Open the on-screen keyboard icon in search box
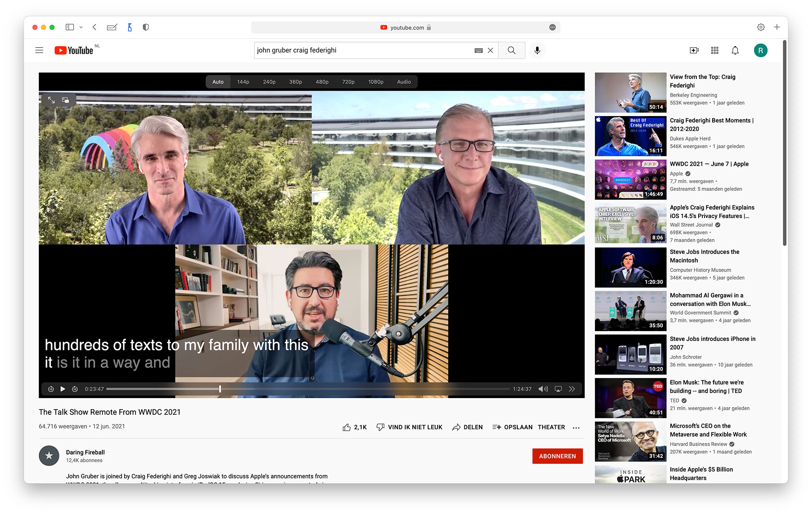812x515 pixels. (478, 50)
